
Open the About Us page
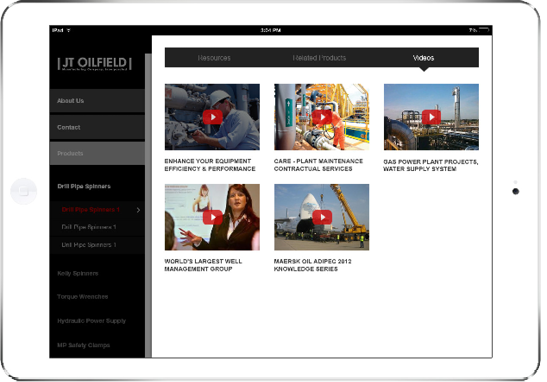click(x=97, y=101)
